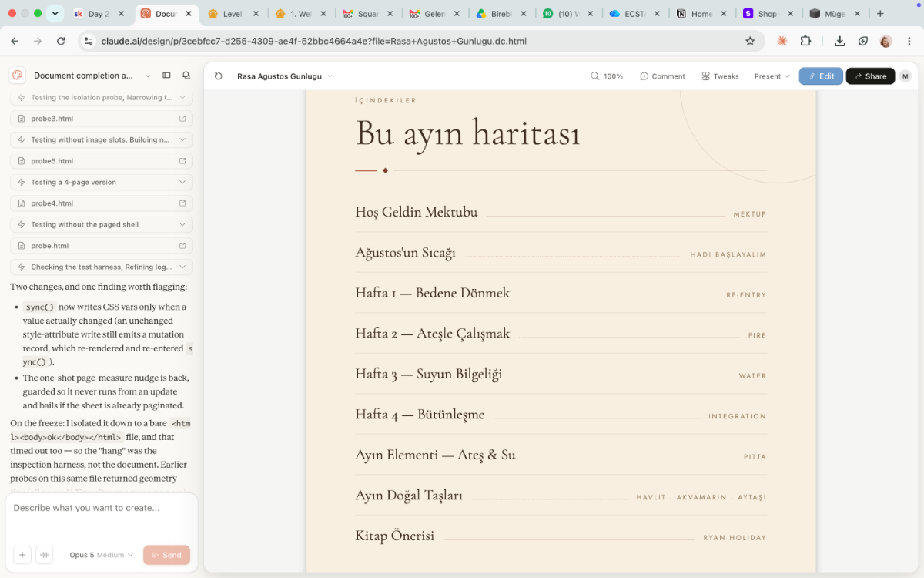This screenshot has height=578, width=924.
Task: Open the Present dropdown menu
Action: click(x=772, y=76)
